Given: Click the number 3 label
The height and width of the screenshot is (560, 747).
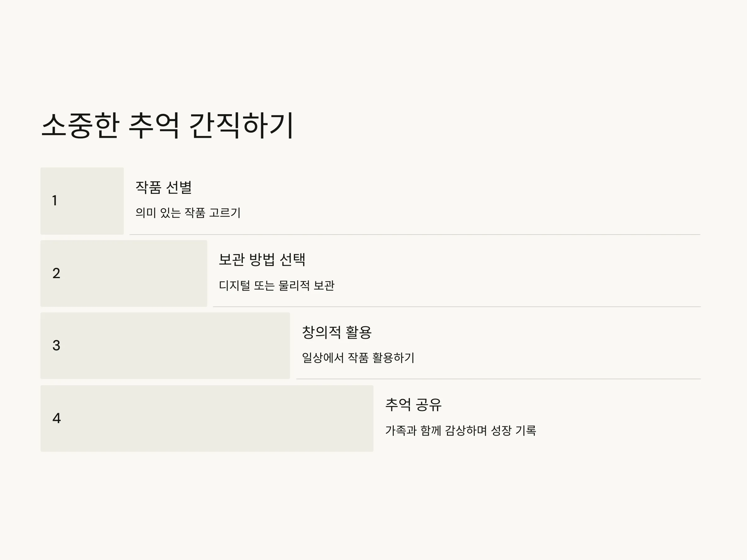Looking at the screenshot, I should pos(56,345).
